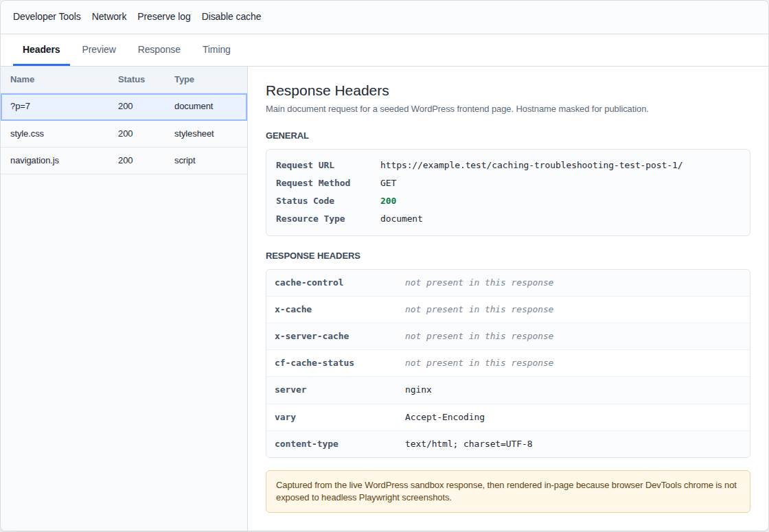Click the Request Method label
The width and height of the screenshot is (769, 532).
[313, 183]
